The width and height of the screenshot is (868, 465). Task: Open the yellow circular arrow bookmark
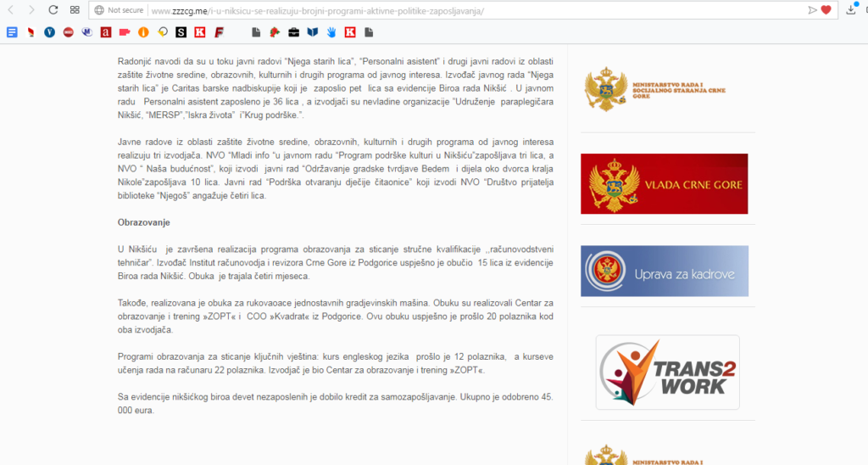pyautogui.click(x=163, y=33)
